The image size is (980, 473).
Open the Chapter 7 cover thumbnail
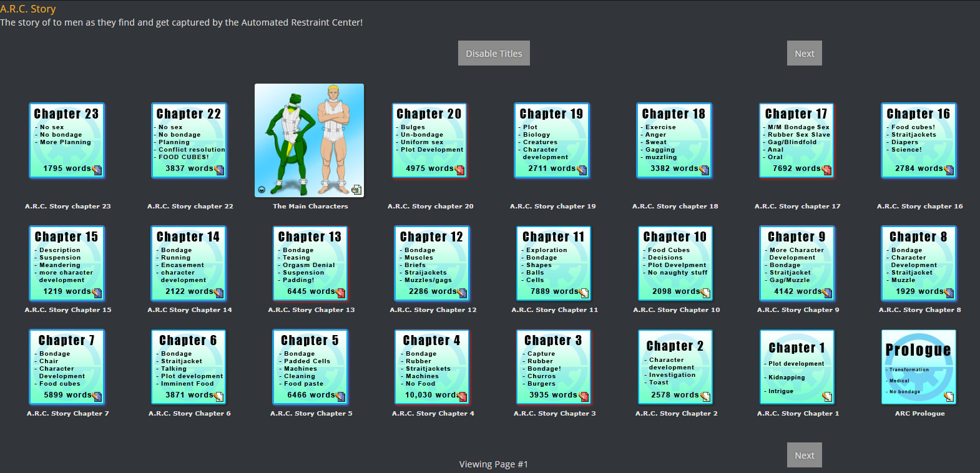pos(67,367)
